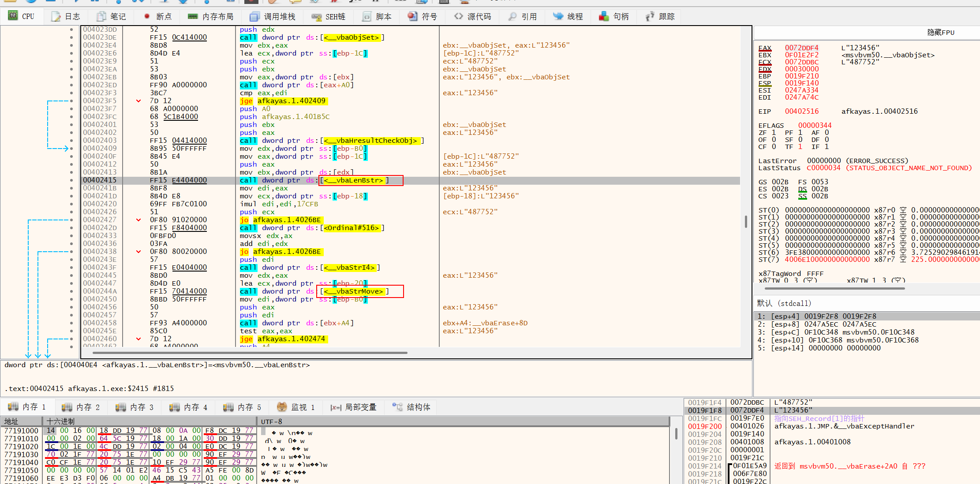Select the EFLAGS value 00000344

[x=815, y=125]
